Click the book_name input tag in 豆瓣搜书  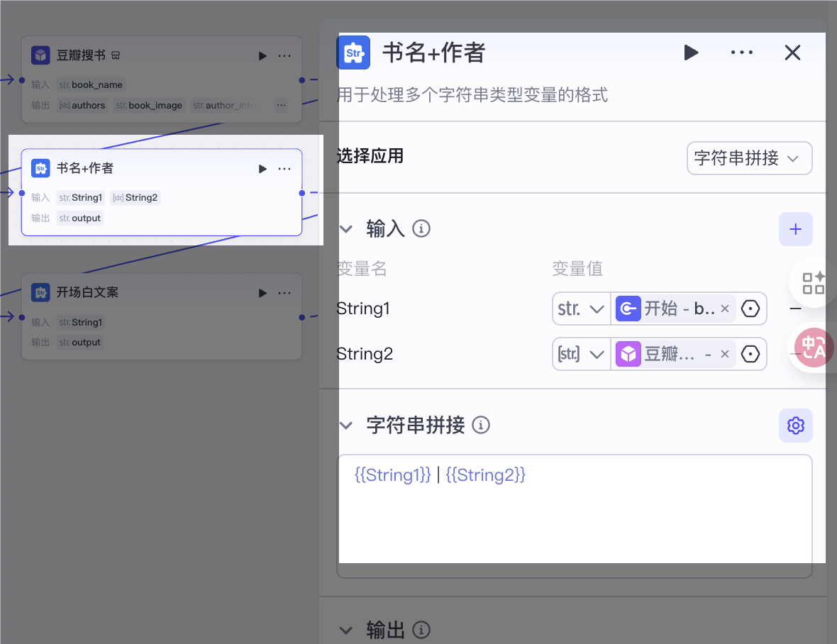pos(91,85)
